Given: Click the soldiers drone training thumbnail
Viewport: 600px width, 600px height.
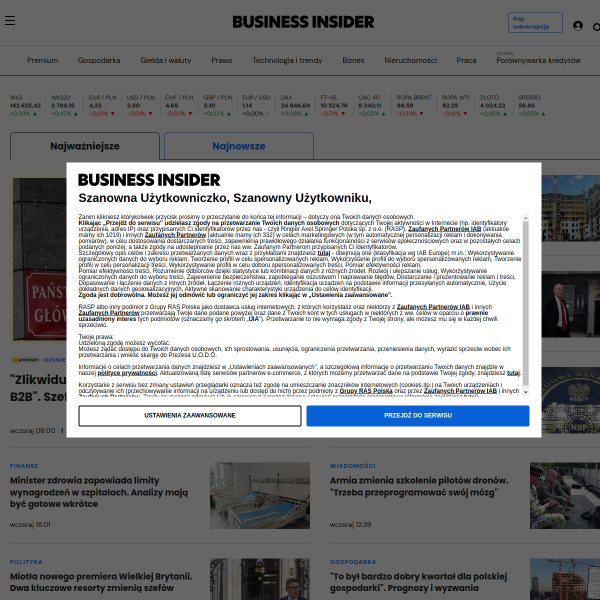Looking at the screenshot, I should coord(565,496).
